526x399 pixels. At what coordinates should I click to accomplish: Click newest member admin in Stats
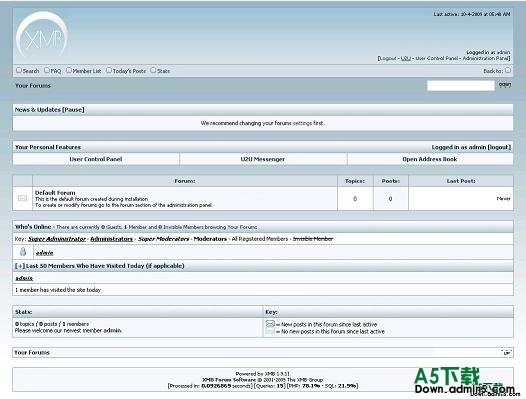[112, 331]
